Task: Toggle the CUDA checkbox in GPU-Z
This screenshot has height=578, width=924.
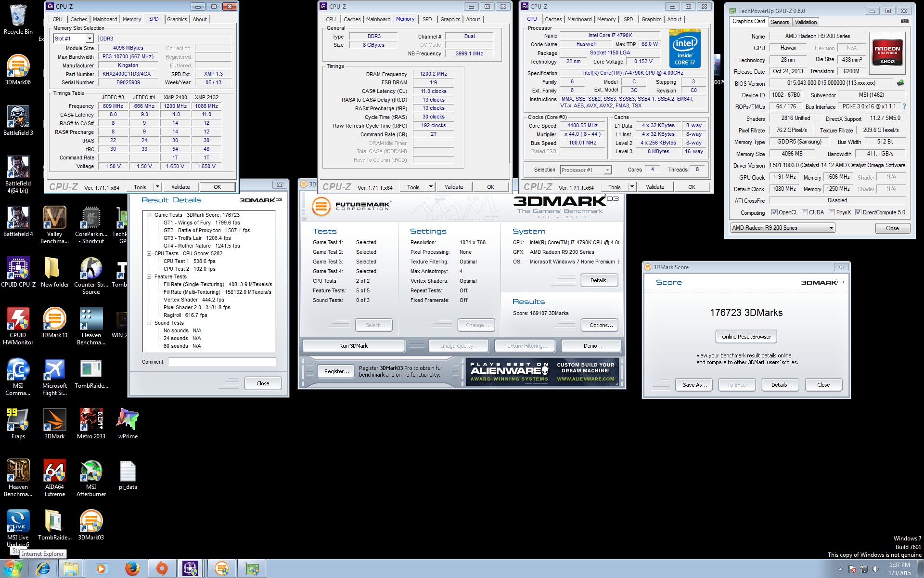Action: click(805, 212)
